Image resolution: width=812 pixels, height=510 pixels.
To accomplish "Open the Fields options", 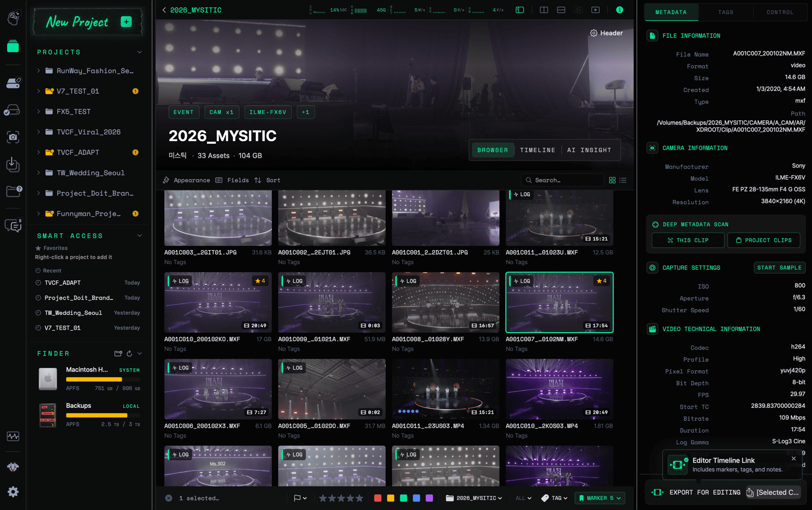I will pos(232,180).
